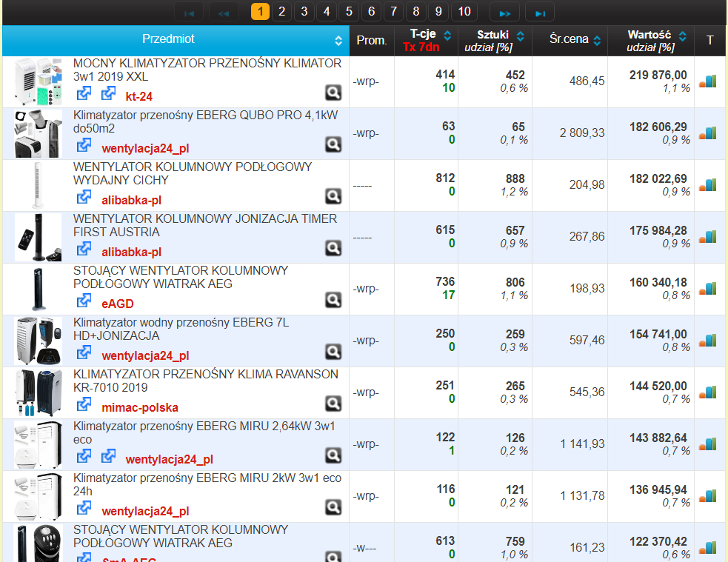Go to page 10
The width and height of the screenshot is (728, 562).
pos(464,12)
